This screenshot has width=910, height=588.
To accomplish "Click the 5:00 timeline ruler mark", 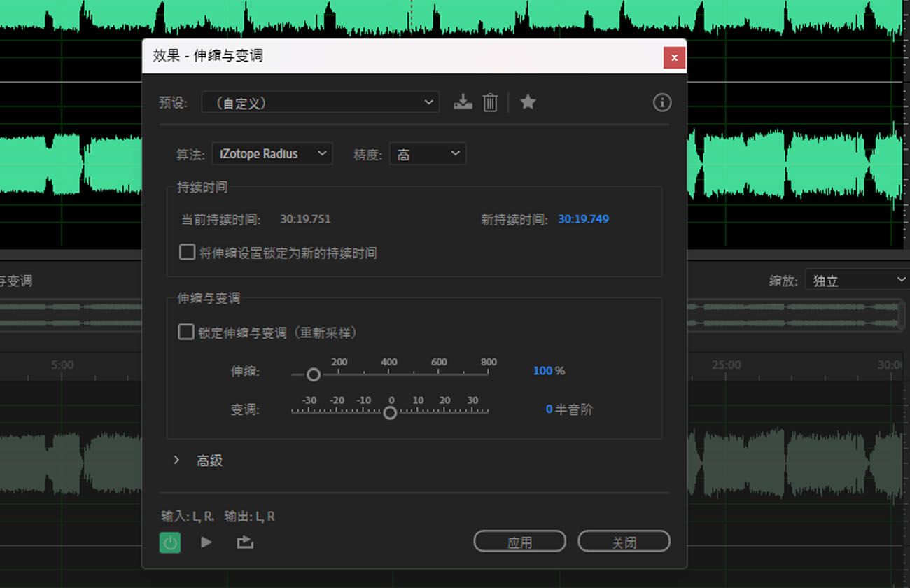I will [x=62, y=365].
